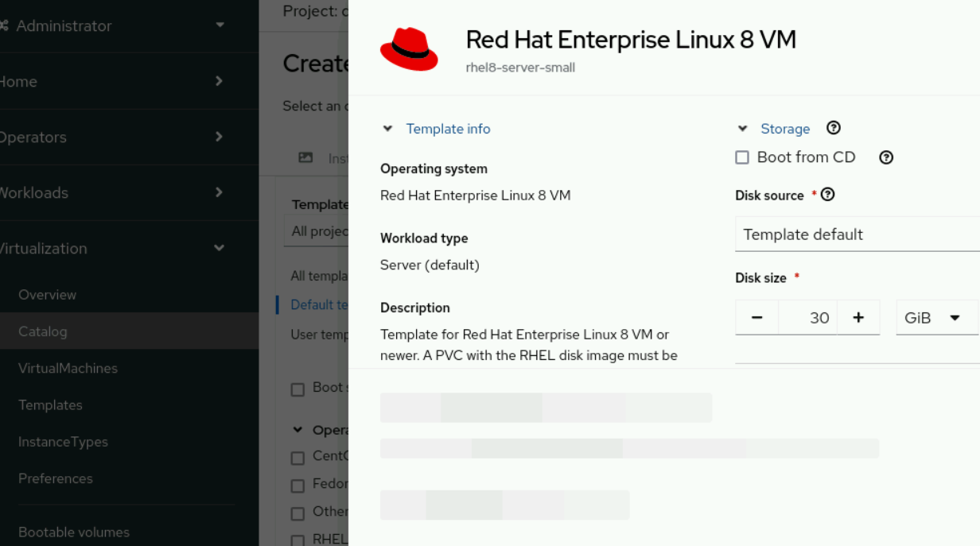The image size is (980, 546).
Task: Click the Red Hat Enterprise Linux 8 VM title
Action: click(x=631, y=39)
